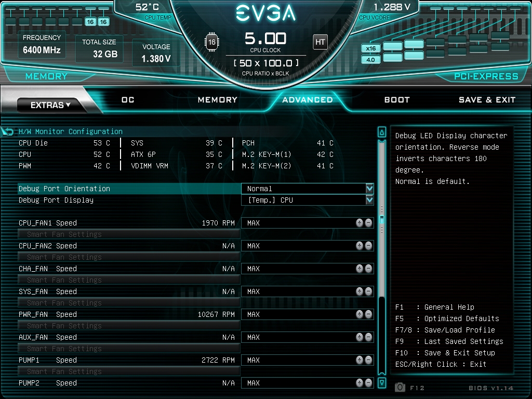Image resolution: width=532 pixels, height=399 pixels.
Task: Decrease CPU_FAN2 speed with minus button
Action: pyautogui.click(x=368, y=246)
